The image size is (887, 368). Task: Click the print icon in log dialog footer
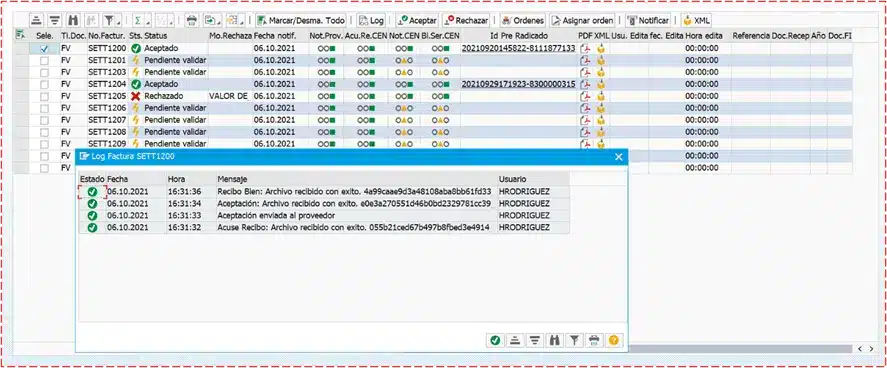click(x=593, y=340)
